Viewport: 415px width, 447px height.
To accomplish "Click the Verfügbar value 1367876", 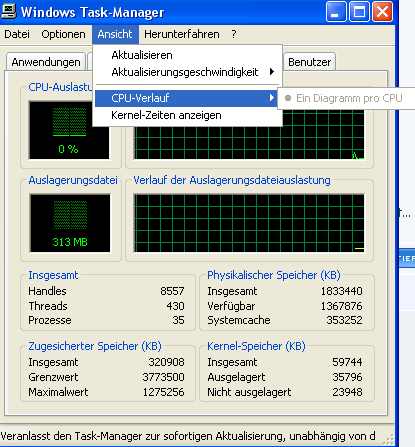I will click(x=342, y=306).
